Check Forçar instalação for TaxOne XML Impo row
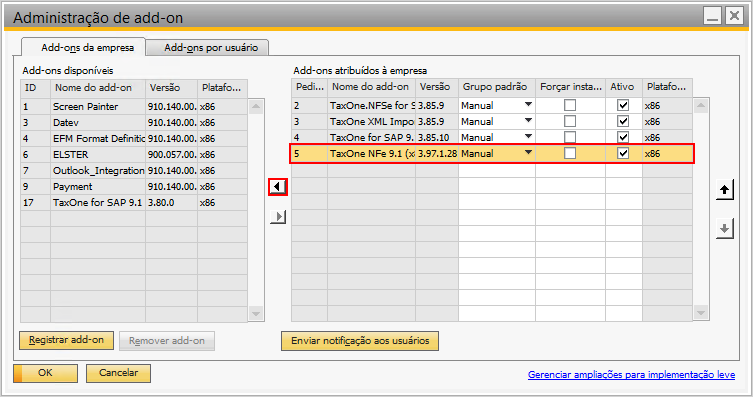 tap(570, 121)
